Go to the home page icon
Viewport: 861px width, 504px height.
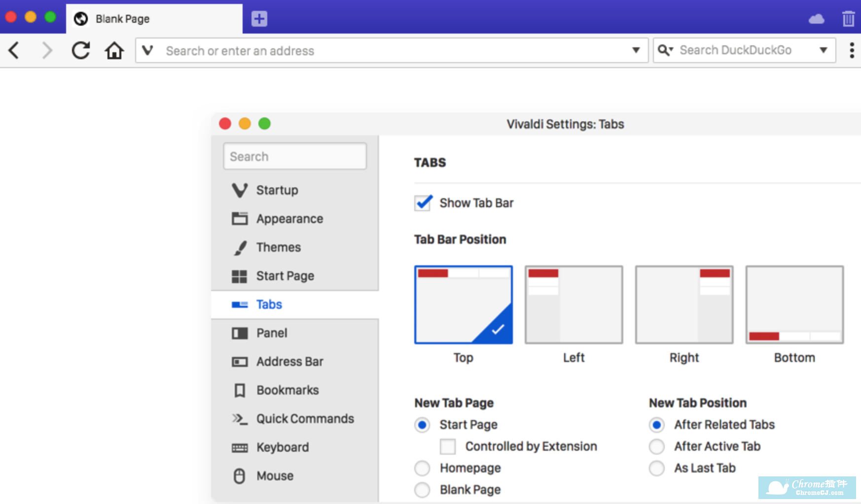coord(114,50)
